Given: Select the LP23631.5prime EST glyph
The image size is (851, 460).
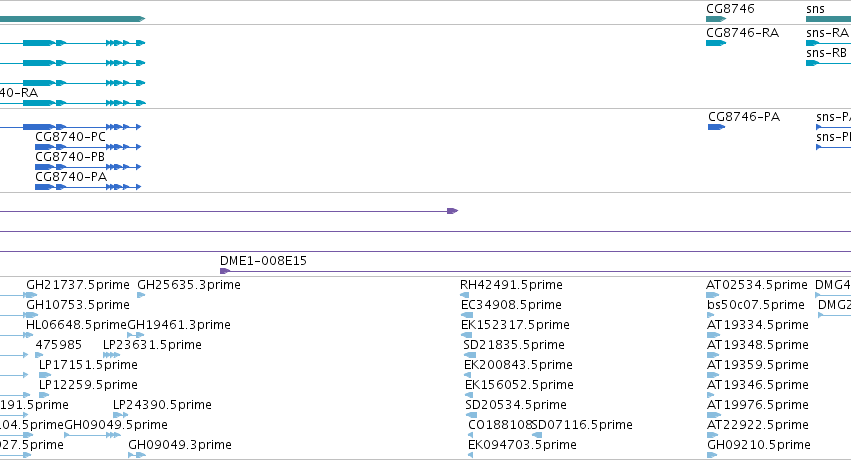Looking at the screenshot, I should tap(111, 355).
